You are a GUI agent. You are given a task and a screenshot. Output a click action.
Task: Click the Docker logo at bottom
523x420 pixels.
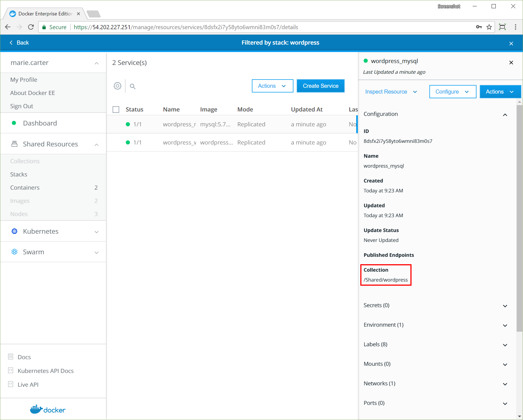48,410
